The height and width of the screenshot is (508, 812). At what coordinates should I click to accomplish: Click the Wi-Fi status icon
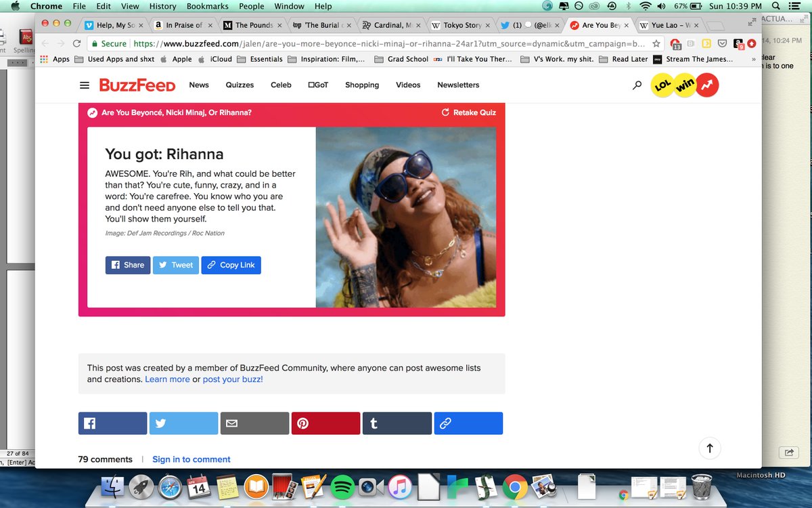(x=646, y=6)
